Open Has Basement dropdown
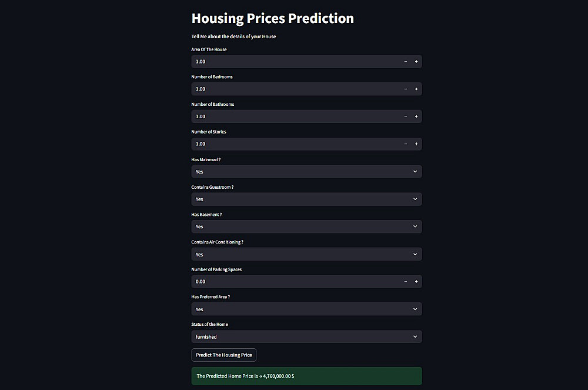Viewport: 588px width, 390px height. pyautogui.click(x=306, y=226)
